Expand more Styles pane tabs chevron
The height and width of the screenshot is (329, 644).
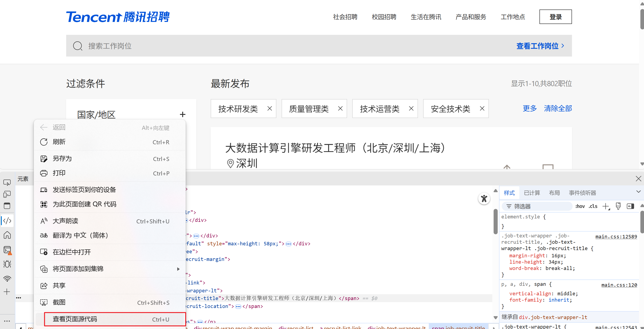click(638, 192)
